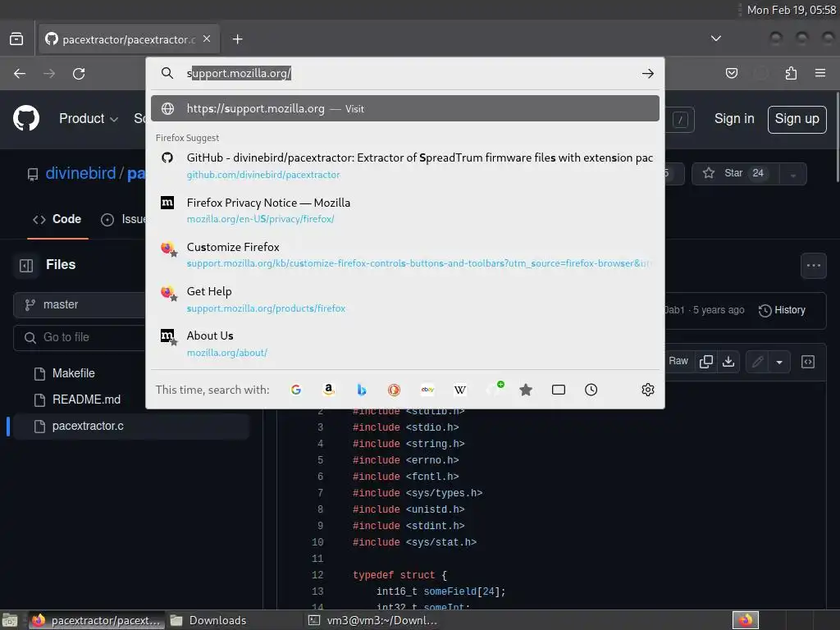840x630 pixels.
Task: Click the page vertical scrollbar
Action: [837, 138]
